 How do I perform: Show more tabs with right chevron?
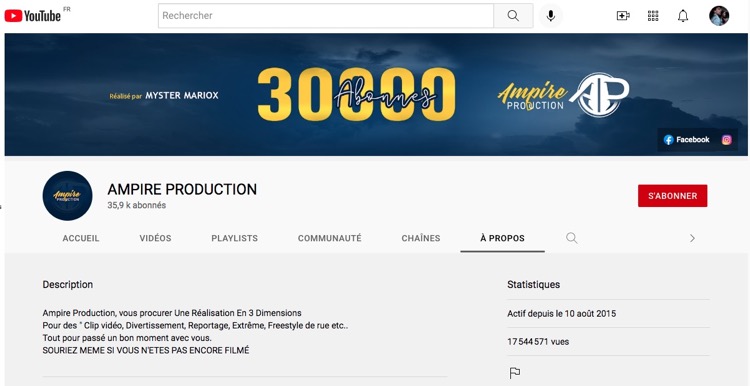pyautogui.click(x=692, y=238)
